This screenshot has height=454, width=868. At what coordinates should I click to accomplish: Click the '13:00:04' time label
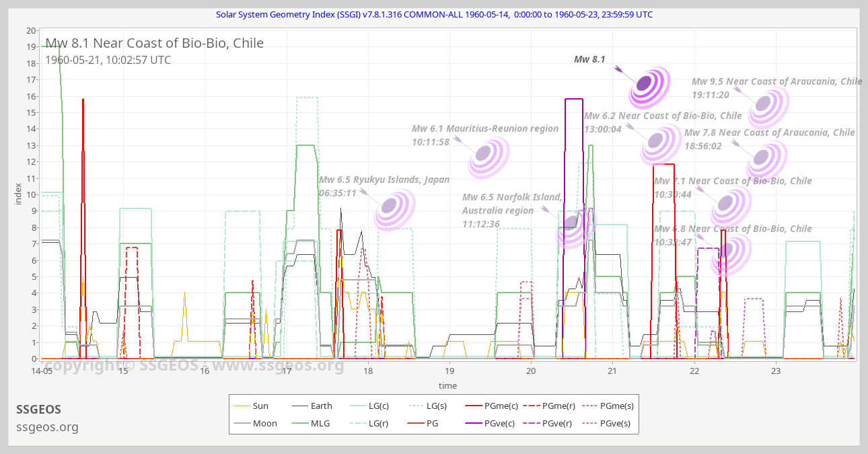point(602,129)
